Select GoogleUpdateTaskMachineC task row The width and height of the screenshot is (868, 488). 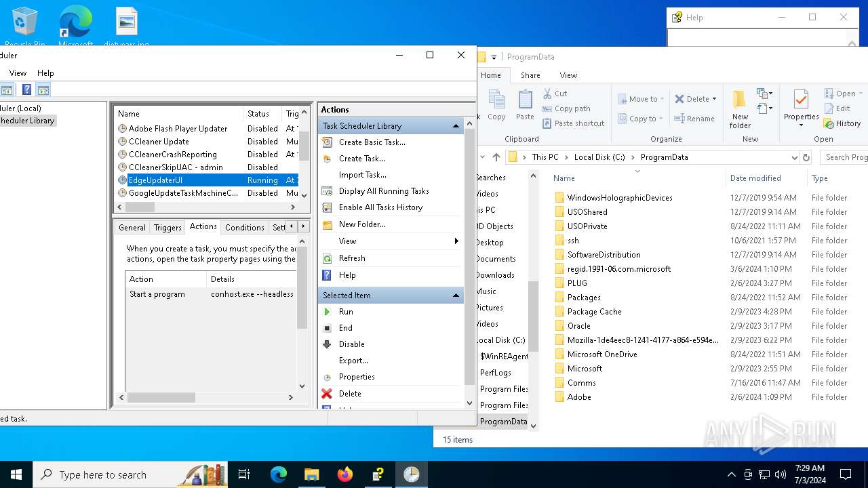[x=207, y=193]
